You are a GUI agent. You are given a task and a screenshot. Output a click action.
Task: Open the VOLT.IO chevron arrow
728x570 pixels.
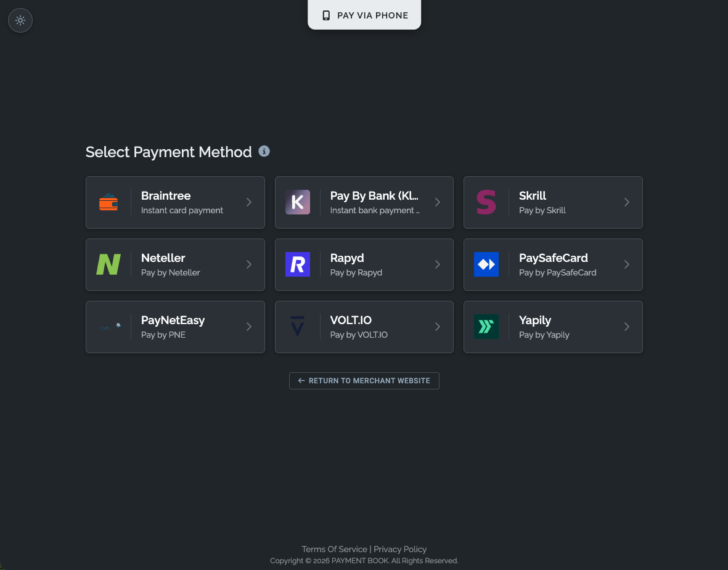click(x=438, y=327)
